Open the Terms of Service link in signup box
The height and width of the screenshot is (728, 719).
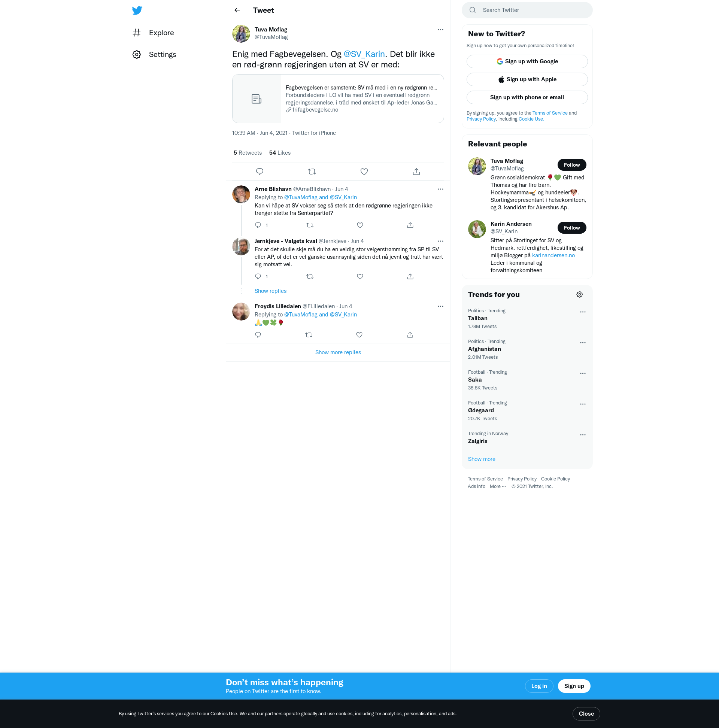click(x=550, y=113)
